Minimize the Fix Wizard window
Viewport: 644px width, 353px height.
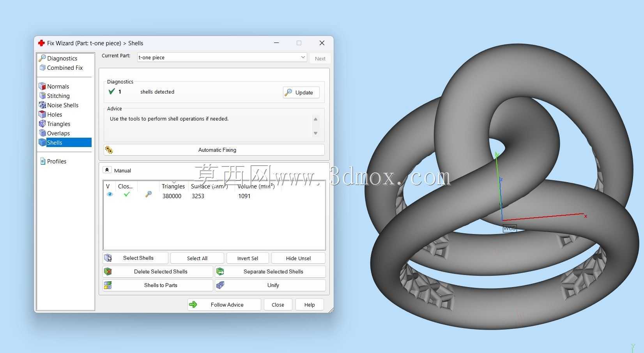click(276, 43)
